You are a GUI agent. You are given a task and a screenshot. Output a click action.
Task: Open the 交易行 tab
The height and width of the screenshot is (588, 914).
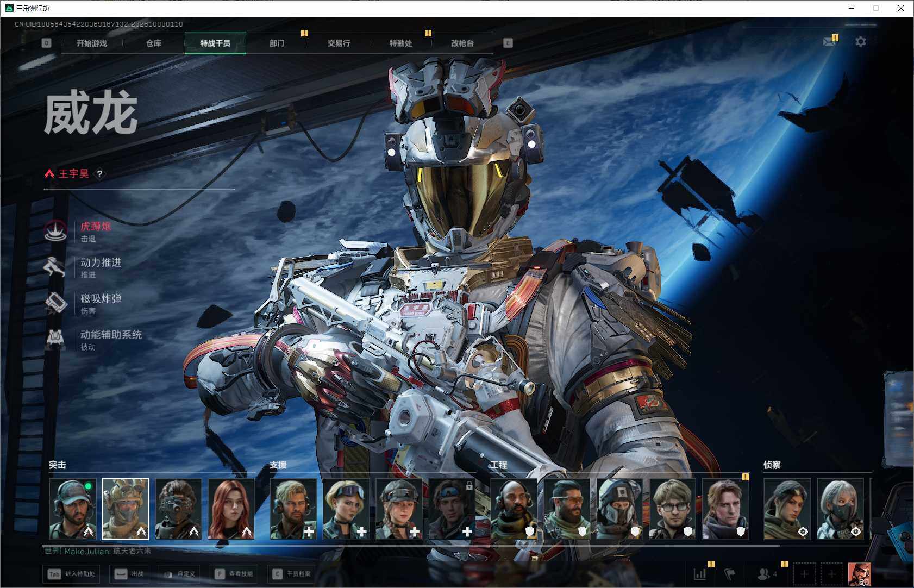click(x=339, y=43)
